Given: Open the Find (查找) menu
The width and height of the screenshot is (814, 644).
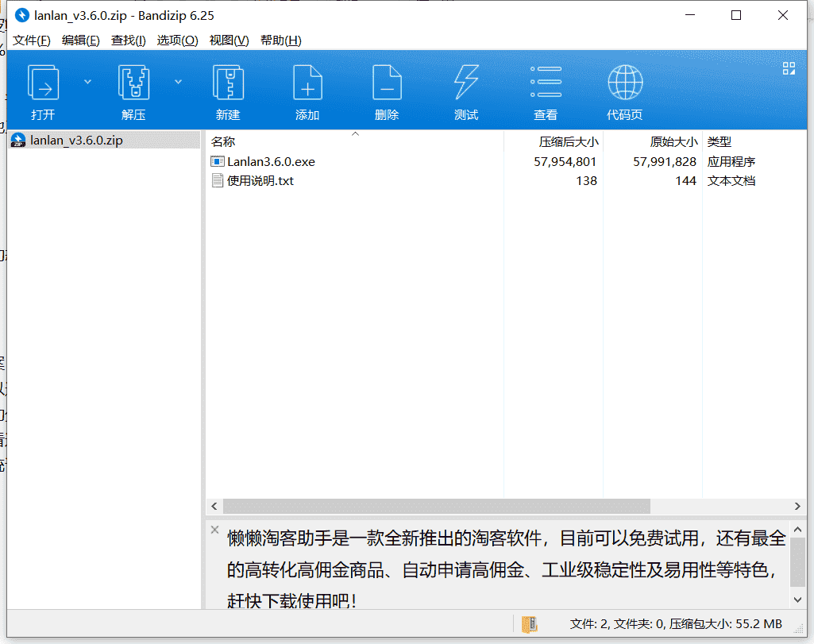Looking at the screenshot, I should [128, 40].
